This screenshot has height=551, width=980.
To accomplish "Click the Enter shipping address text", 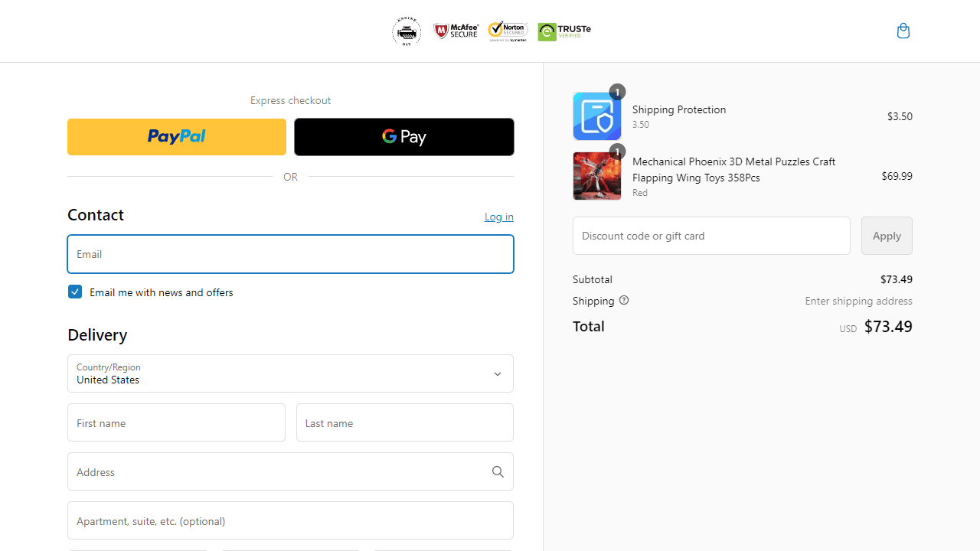I will click(858, 301).
